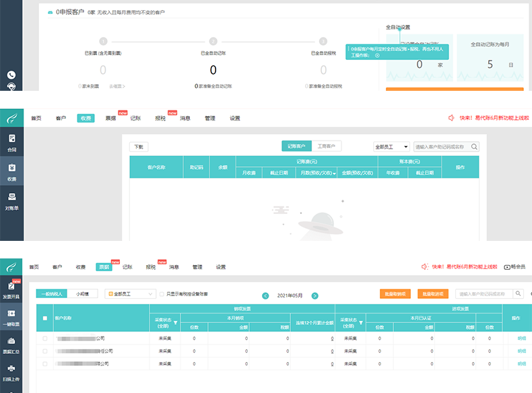Click the 扫描上传 printer icon
The image size is (532, 393).
click(x=11, y=371)
